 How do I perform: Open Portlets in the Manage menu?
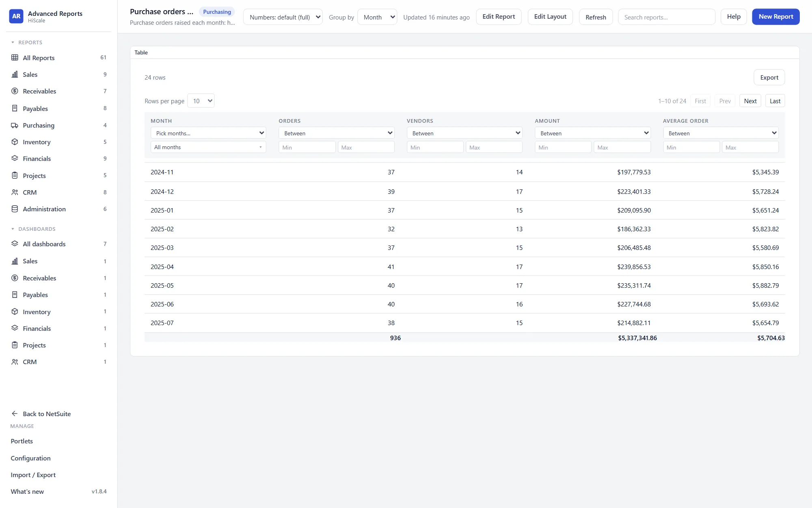pyautogui.click(x=22, y=441)
